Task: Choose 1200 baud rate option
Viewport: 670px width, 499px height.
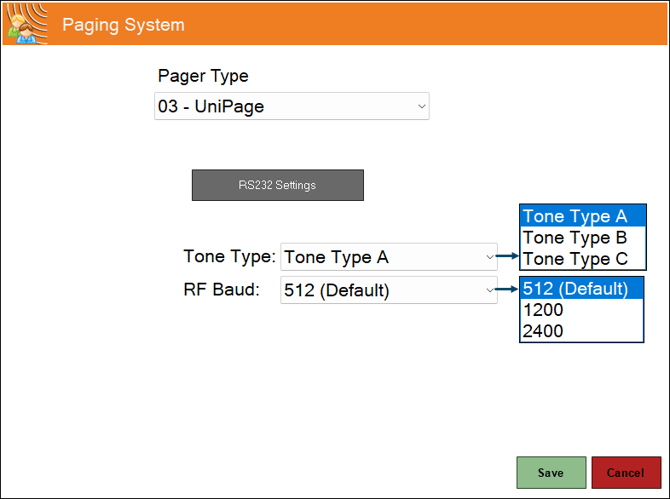Action: (x=581, y=310)
